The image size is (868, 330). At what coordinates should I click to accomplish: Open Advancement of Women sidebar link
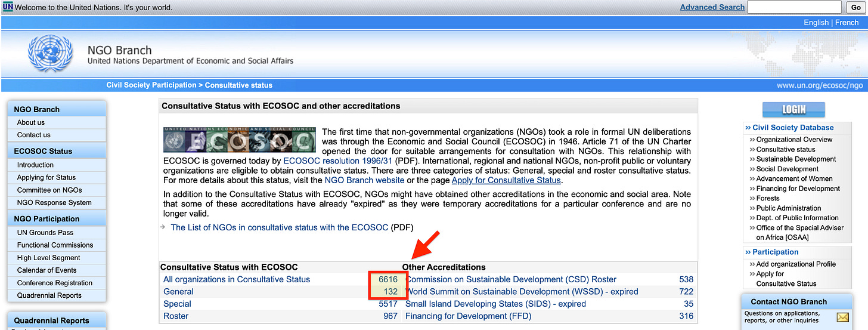point(795,178)
